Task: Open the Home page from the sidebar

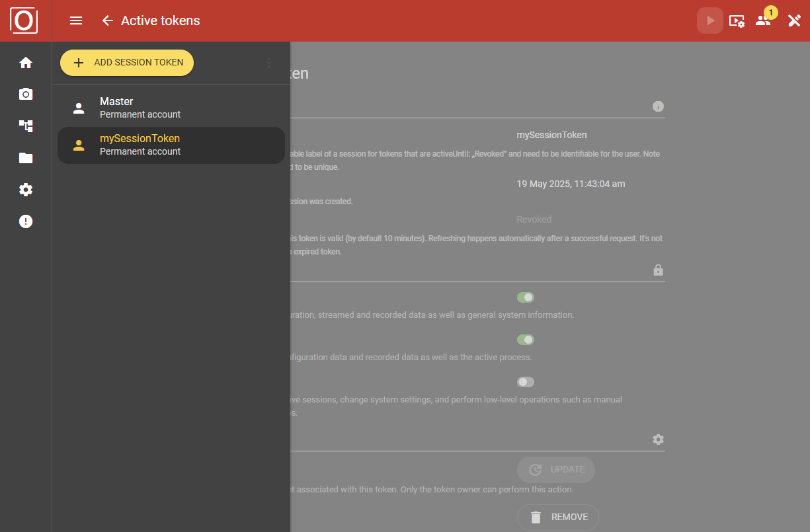Action: 25,62
